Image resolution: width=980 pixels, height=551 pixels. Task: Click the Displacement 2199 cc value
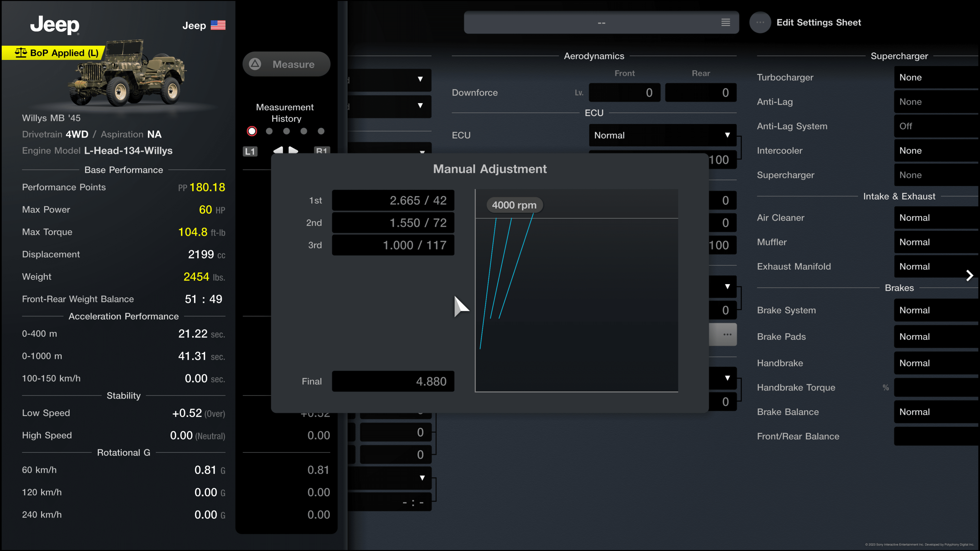tap(206, 254)
